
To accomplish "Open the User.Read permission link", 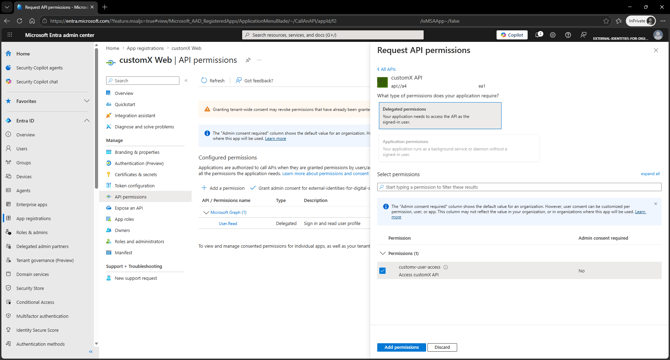I will click(228, 223).
